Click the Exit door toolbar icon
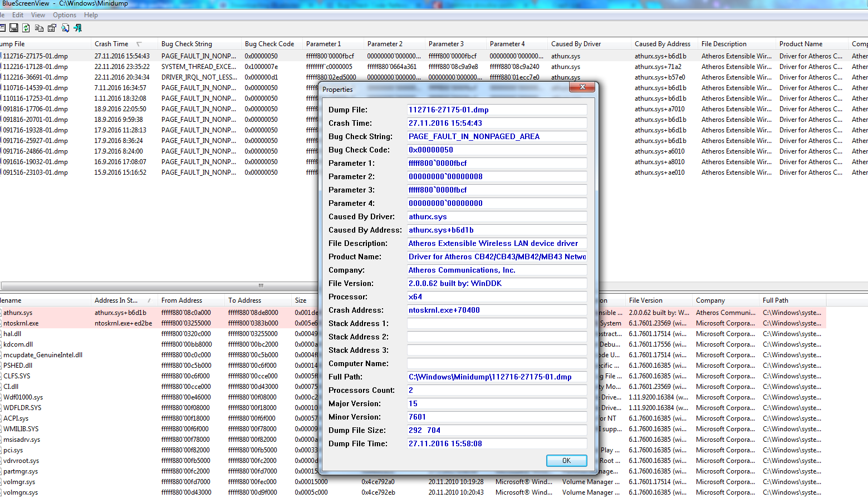 (78, 28)
